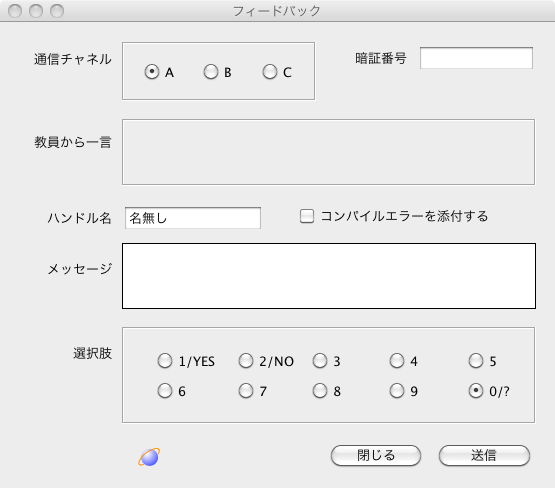Focus the 暗証番号 password field

point(476,58)
